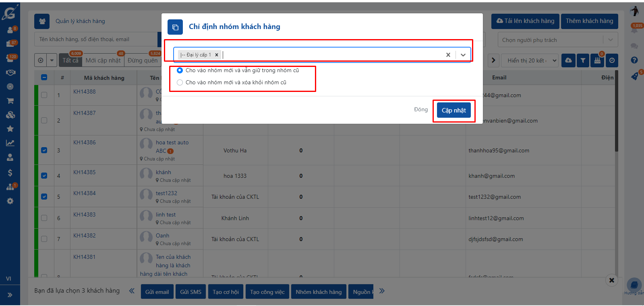This screenshot has height=306, width=644.
Task: Clear all selected customer groups
Action: [x=448, y=55]
